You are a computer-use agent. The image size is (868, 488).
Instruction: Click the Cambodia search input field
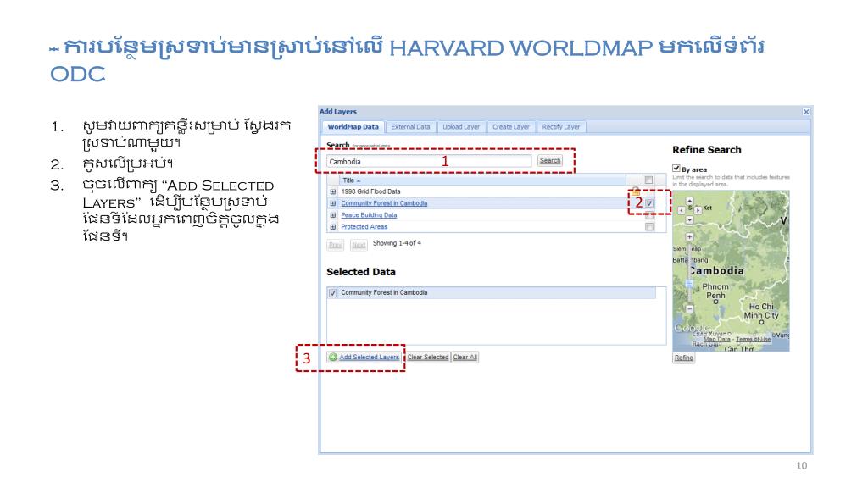tap(429, 161)
